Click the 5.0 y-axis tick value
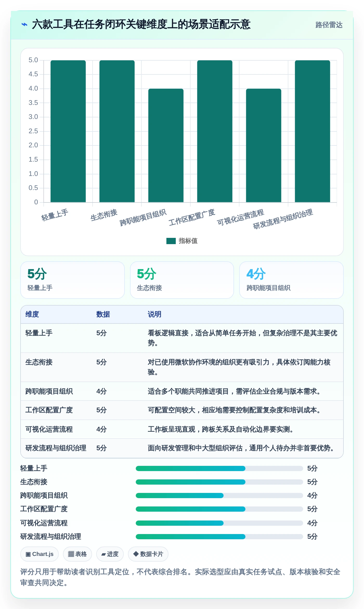The image size is (364, 609). coord(33,60)
